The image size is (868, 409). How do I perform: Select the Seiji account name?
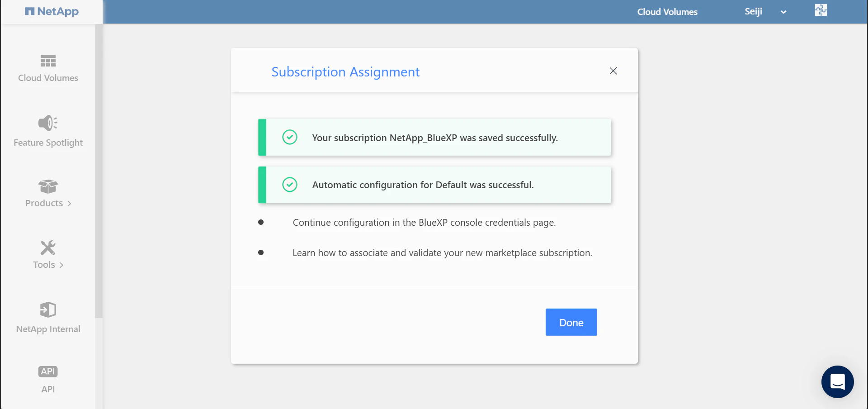753,12
